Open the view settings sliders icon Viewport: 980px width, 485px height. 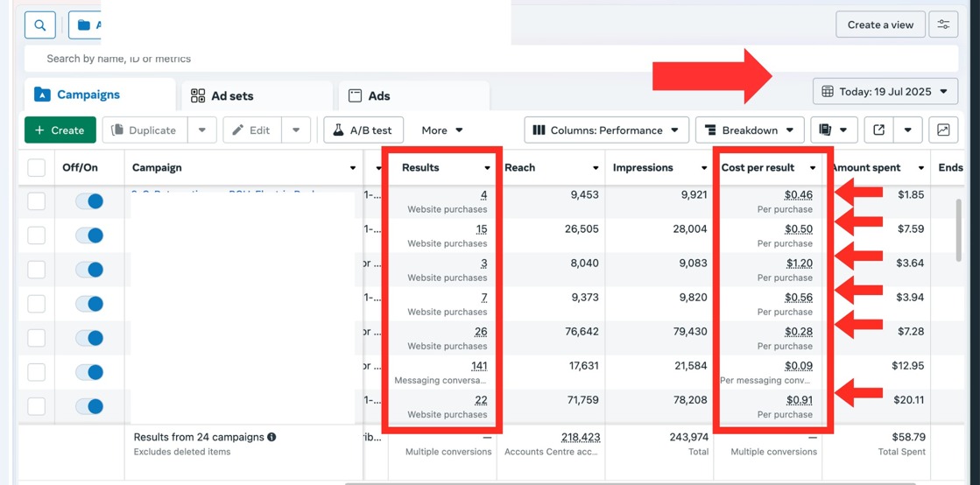pyautogui.click(x=943, y=25)
